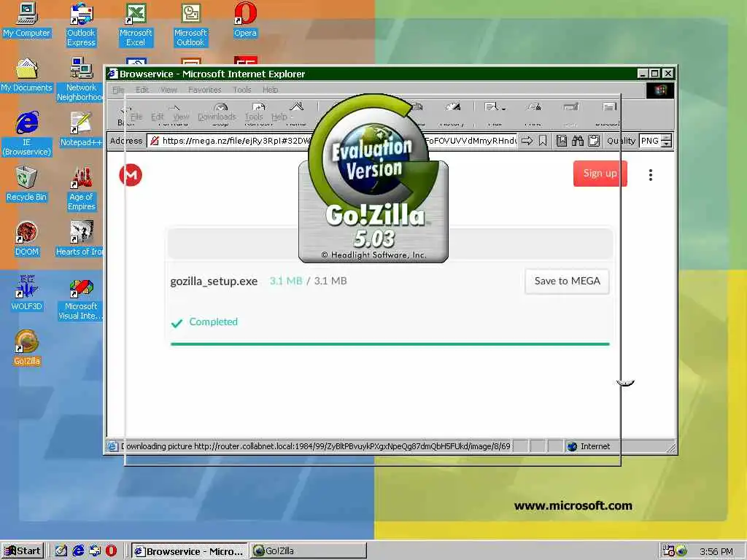The height and width of the screenshot is (560, 747).
Task: Click the MEGA logo on page
Action: click(x=131, y=175)
